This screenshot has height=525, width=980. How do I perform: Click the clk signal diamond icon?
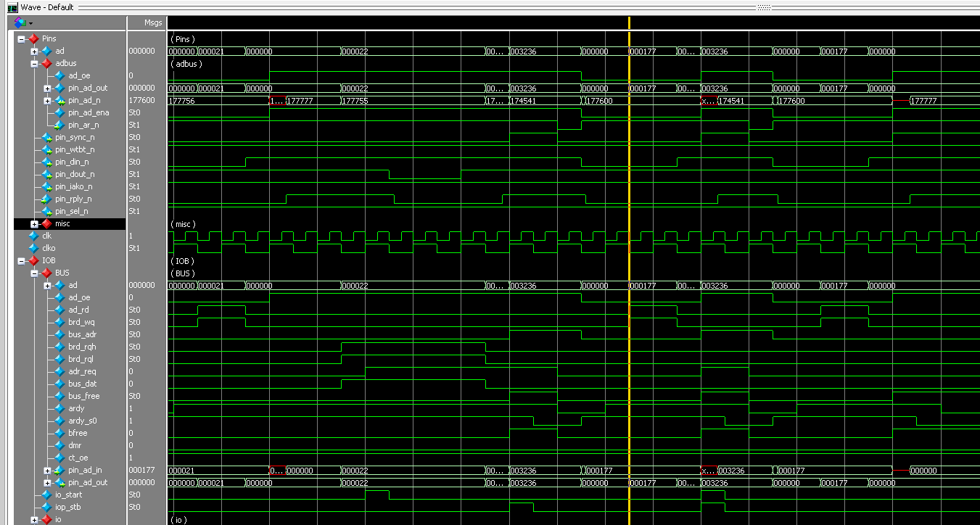[33, 236]
